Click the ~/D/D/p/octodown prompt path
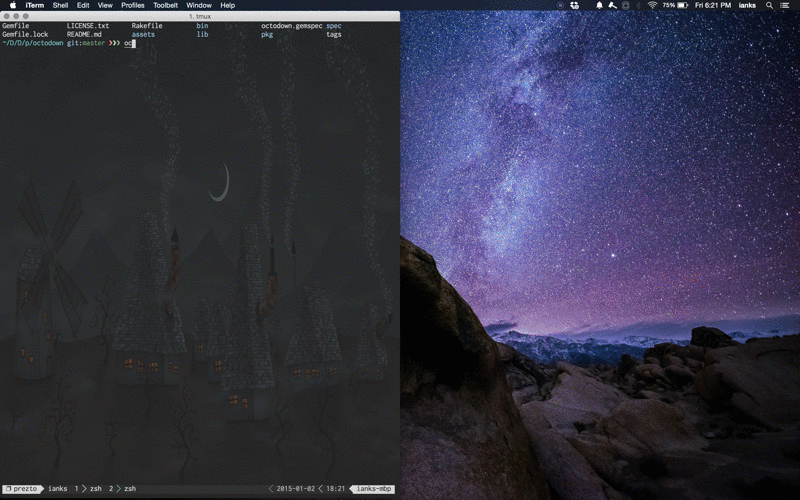Screen dimensions: 800x500 [33, 43]
